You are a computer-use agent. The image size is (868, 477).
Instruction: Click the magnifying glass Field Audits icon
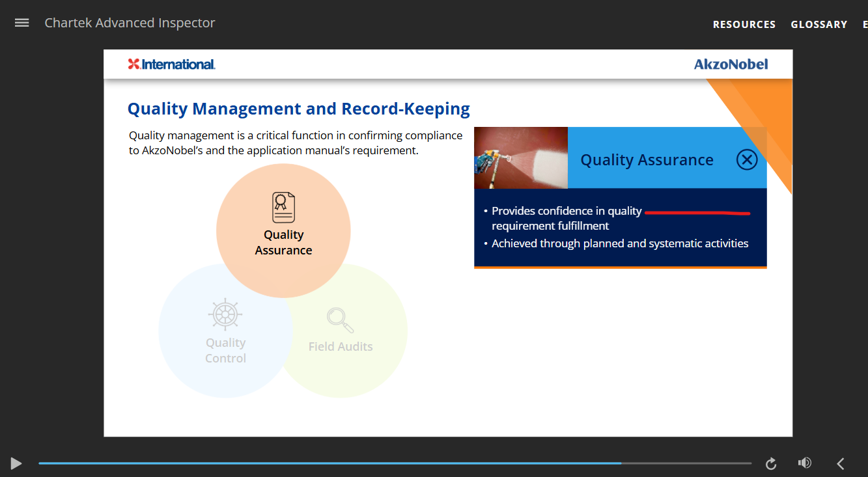tap(340, 320)
